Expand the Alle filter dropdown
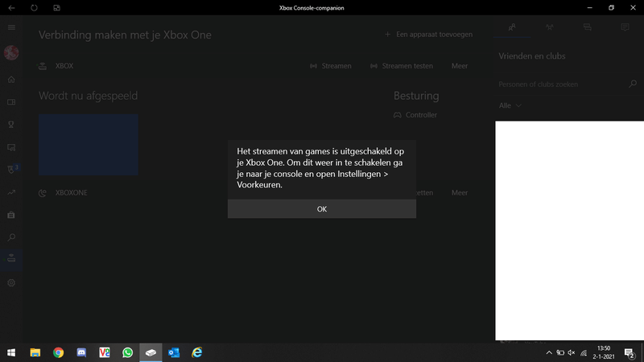The width and height of the screenshot is (644, 362). (x=510, y=105)
